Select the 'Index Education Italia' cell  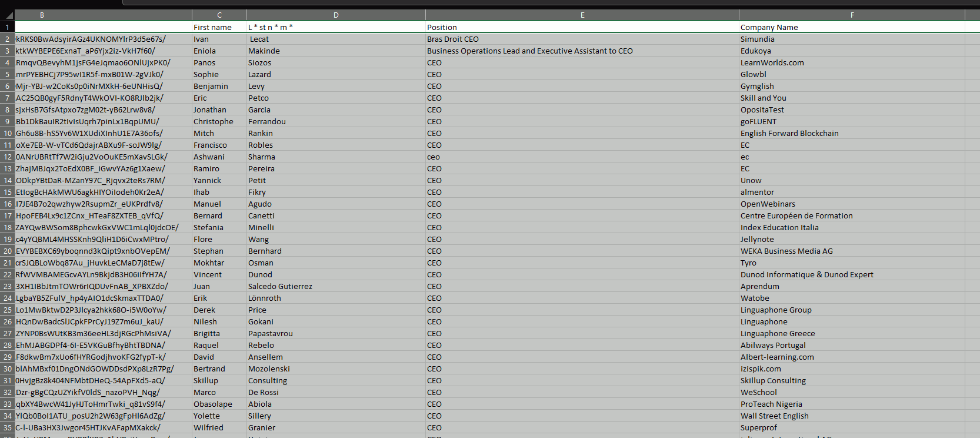pos(852,227)
